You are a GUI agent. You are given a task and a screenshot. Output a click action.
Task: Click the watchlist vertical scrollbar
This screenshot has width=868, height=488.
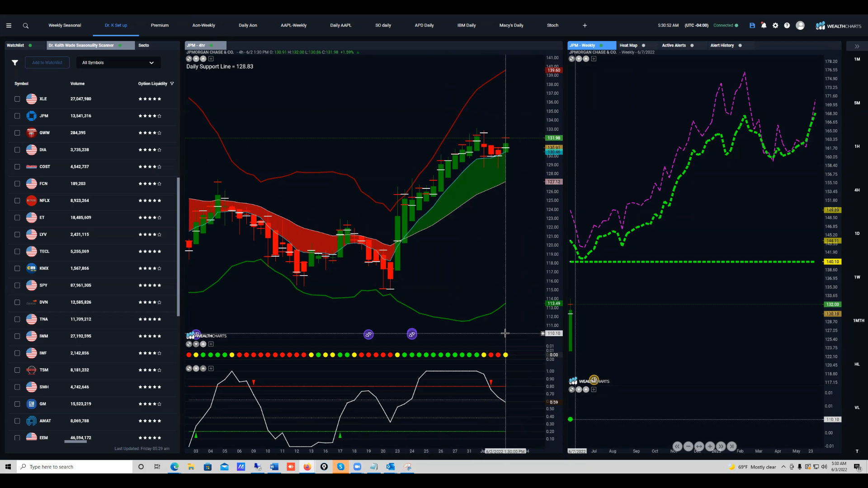(178, 246)
